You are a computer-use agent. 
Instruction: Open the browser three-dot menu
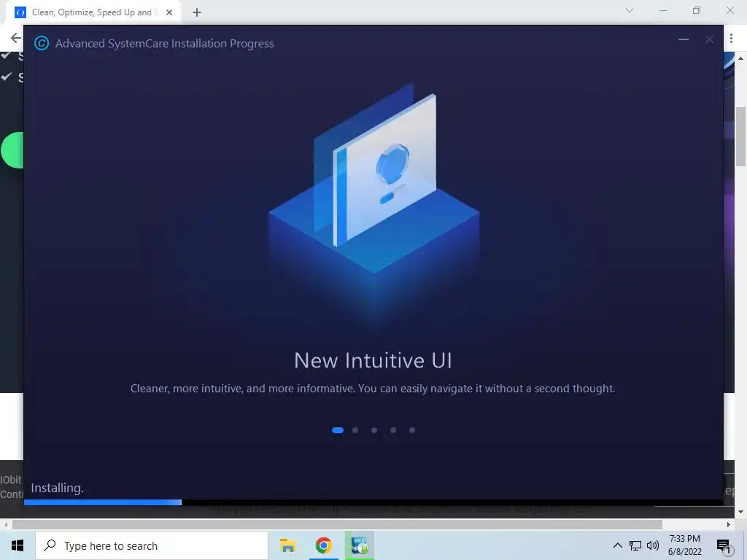(x=731, y=38)
